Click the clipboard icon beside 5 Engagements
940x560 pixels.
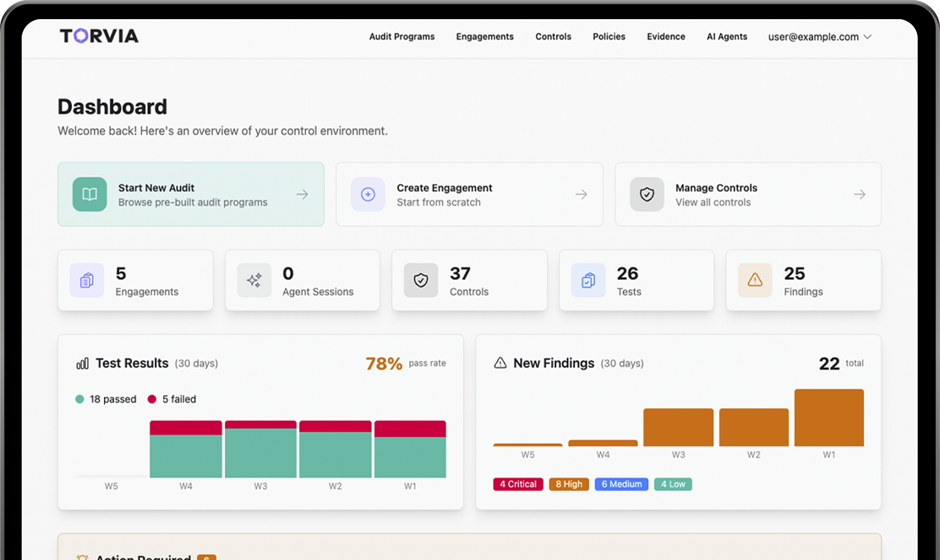point(87,280)
